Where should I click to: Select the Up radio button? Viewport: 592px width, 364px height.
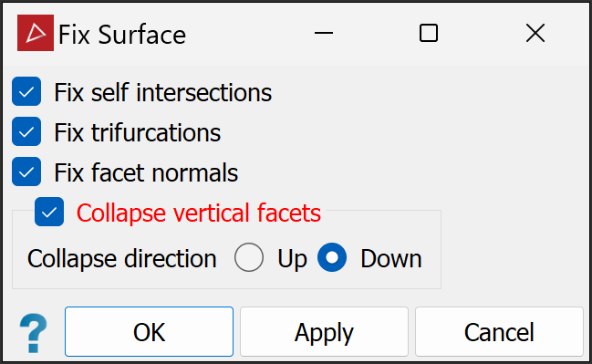249,257
